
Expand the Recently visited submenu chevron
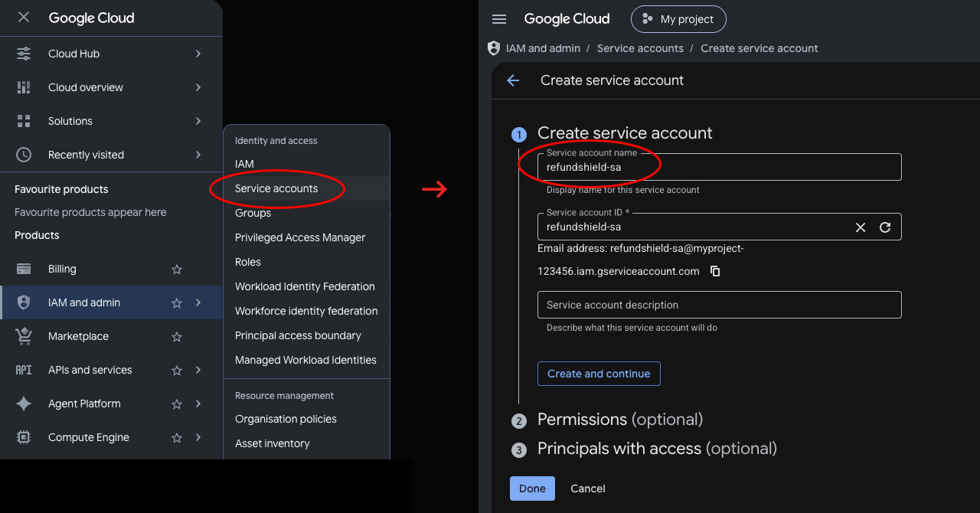[198, 155]
